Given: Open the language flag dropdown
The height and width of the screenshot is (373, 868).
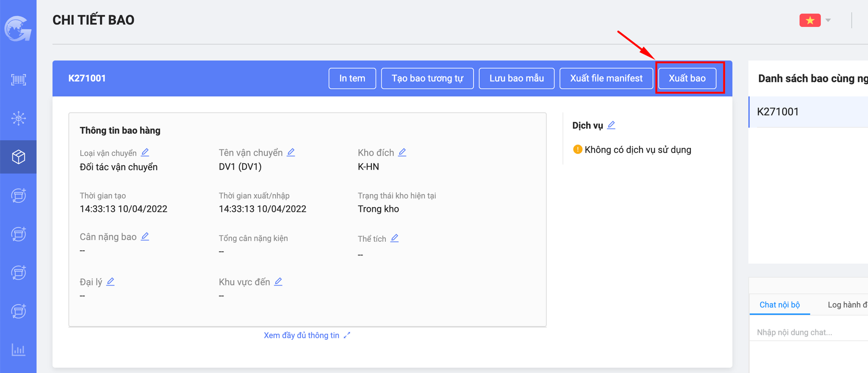Looking at the screenshot, I should click(815, 20).
